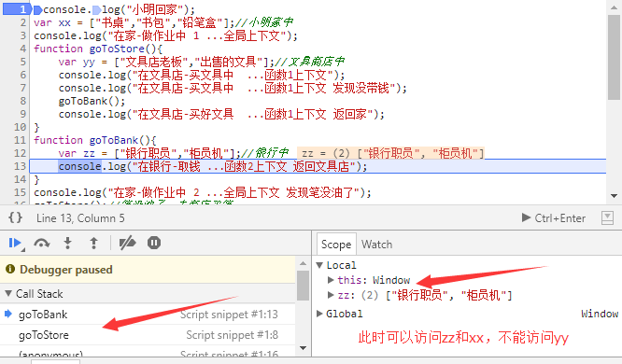Select goToBank call stack frame
Image resolution: width=622 pixels, height=364 pixels.
(148, 315)
